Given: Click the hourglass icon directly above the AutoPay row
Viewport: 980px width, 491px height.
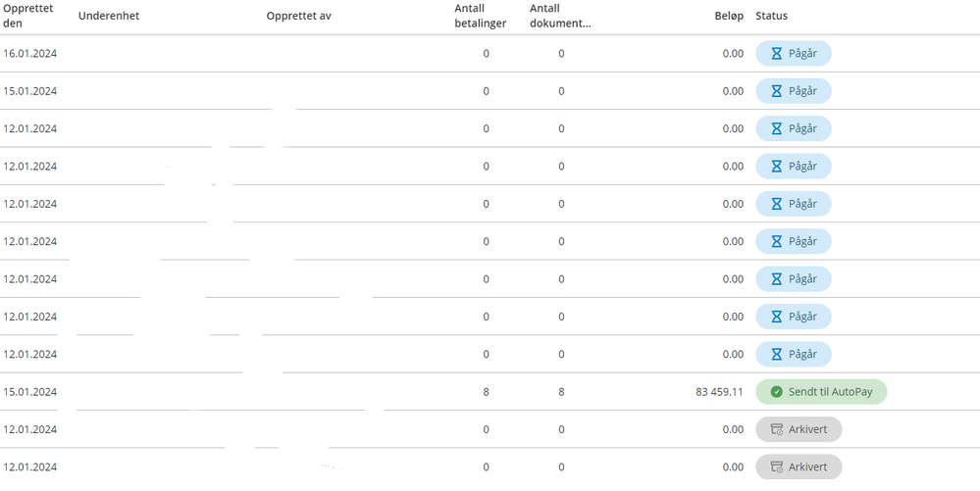Looking at the screenshot, I should [776, 354].
